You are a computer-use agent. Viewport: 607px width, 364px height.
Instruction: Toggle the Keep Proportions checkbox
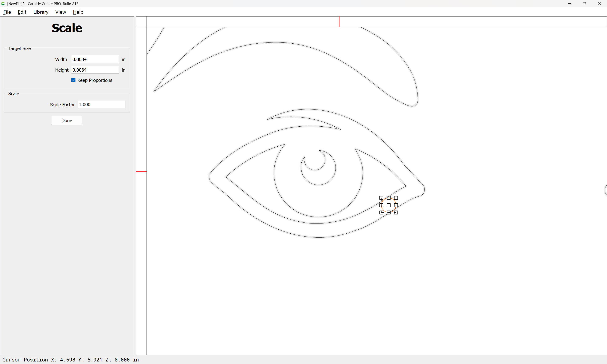[x=73, y=80]
